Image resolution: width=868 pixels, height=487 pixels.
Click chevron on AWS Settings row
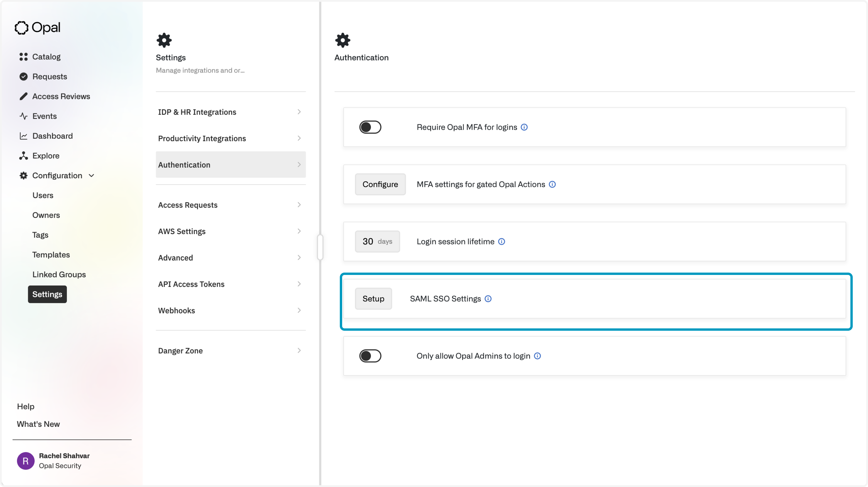299,231
